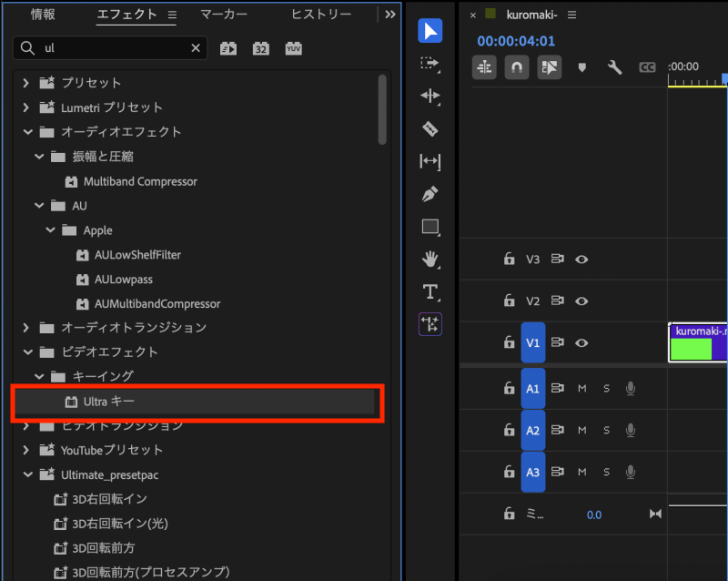Select the Track Select Forward tool
Image resolution: width=728 pixels, height=581 pixels.
point(430,63)
